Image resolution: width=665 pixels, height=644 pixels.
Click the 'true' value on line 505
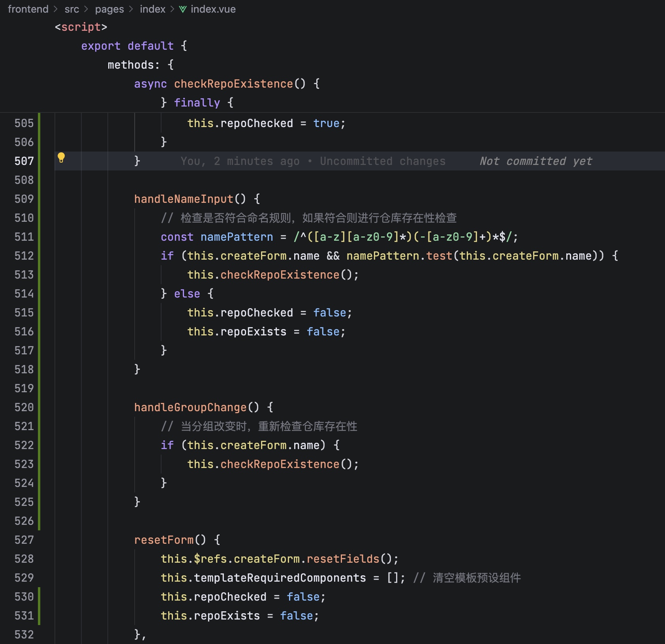(327, 123)
